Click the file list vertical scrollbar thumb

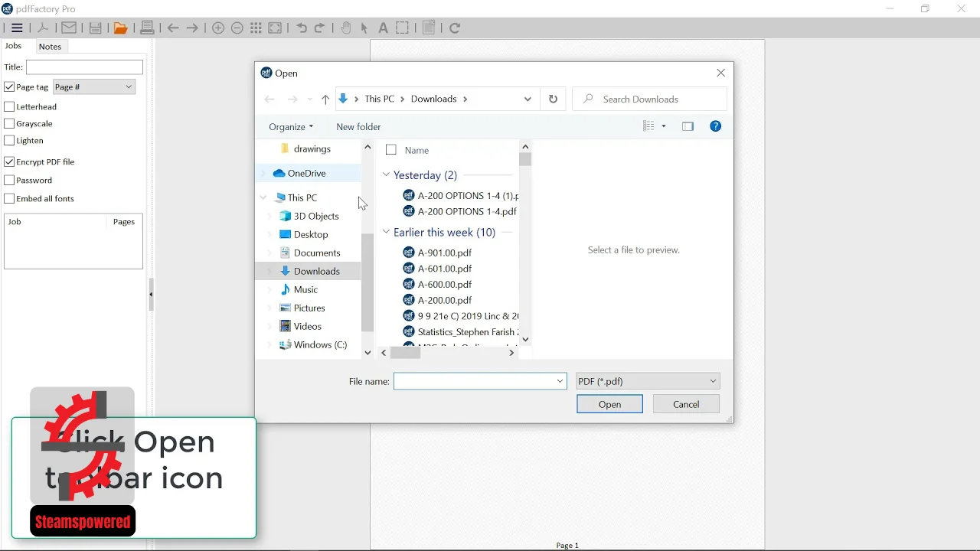pyautogui.click(x=525, y=159)
